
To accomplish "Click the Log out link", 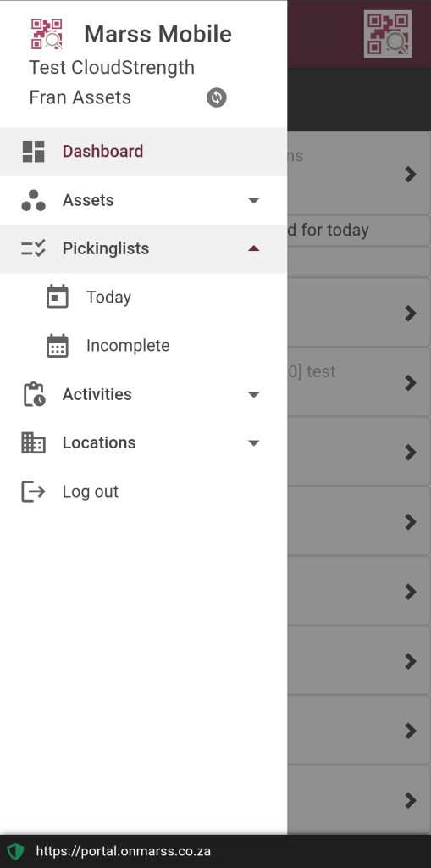I will point(91,492).
